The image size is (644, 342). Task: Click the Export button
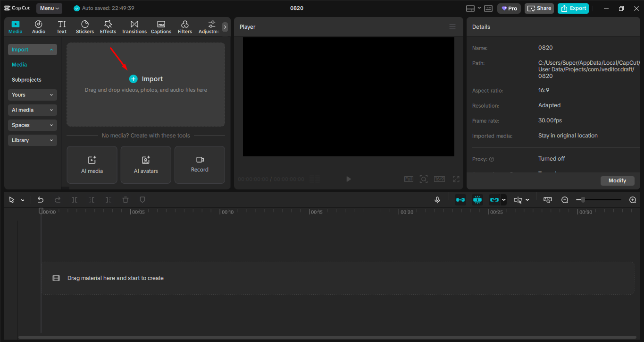pos(573,8)
